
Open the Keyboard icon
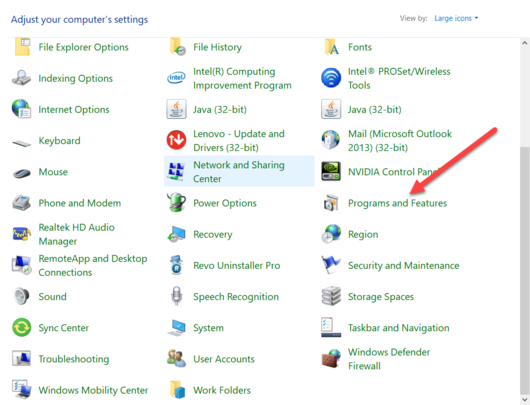[22, 143]
